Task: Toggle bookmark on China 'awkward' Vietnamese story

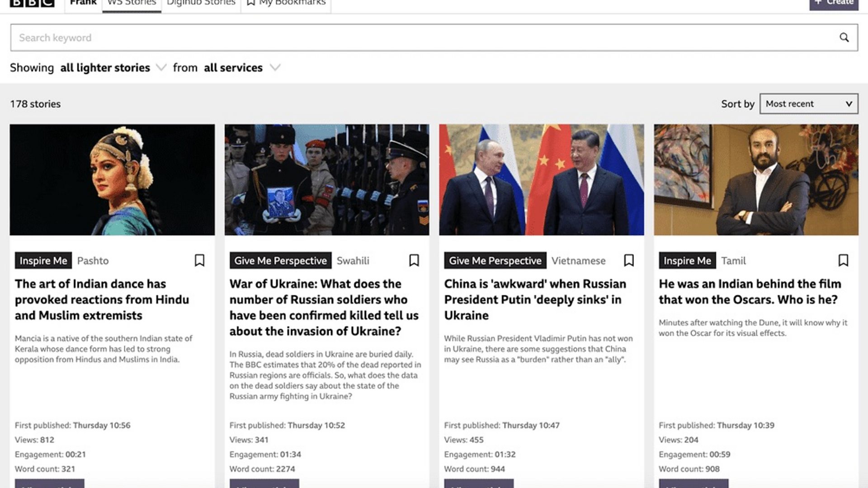Action: click(x=628, y=260)
